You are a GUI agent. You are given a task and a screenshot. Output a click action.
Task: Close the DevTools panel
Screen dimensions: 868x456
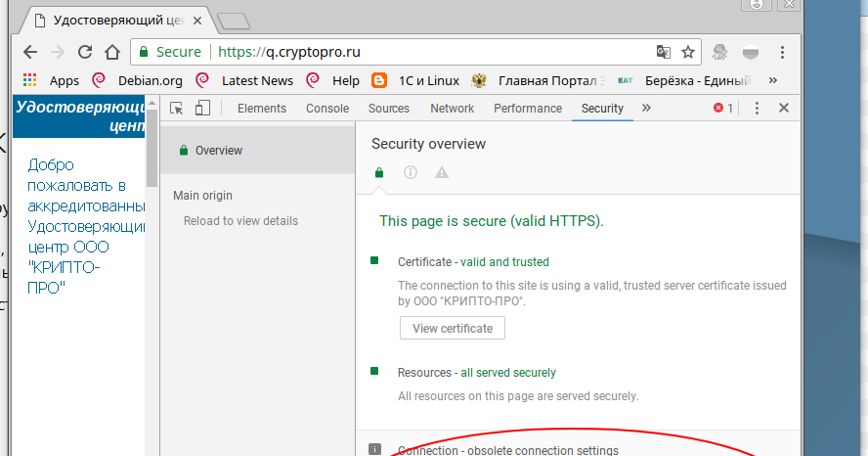point(783,109)
